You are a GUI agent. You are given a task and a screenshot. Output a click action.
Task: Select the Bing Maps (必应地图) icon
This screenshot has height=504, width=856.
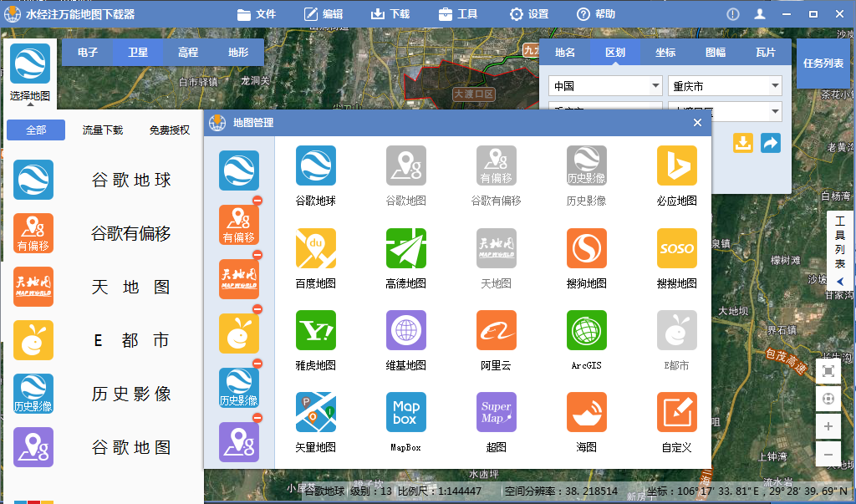[x=676, y=165]
